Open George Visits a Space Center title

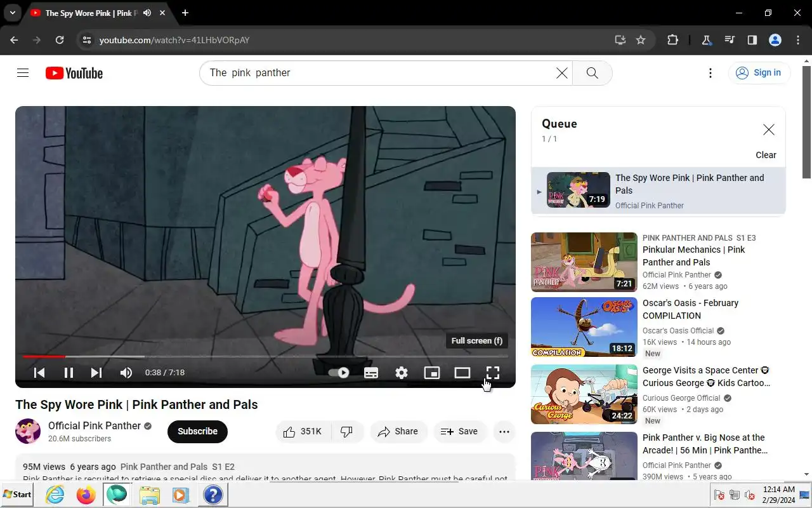tap(707, 377)
